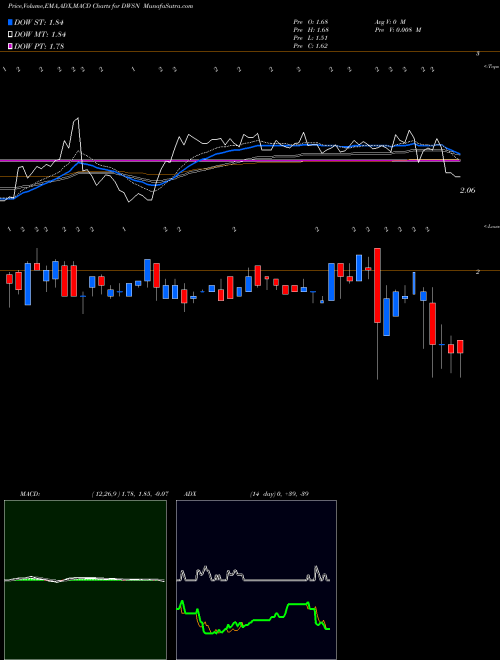500x660 pixels.
Task: Click the ADX parameters '(14 day) 0, +89, -89'
Action: [279, 494]
